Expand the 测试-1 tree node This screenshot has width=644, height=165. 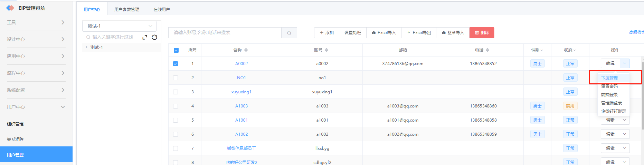click(x=86, y=47)
